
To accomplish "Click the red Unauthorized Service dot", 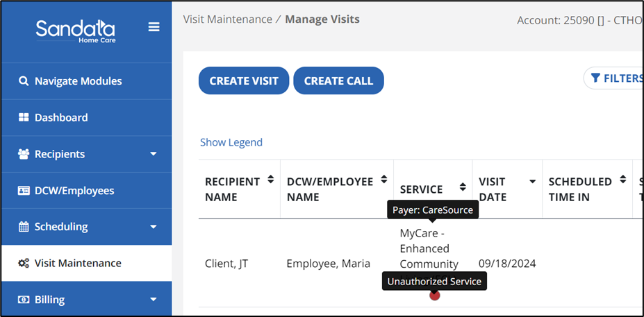I will pyautogui.click(x=435, y=295).
